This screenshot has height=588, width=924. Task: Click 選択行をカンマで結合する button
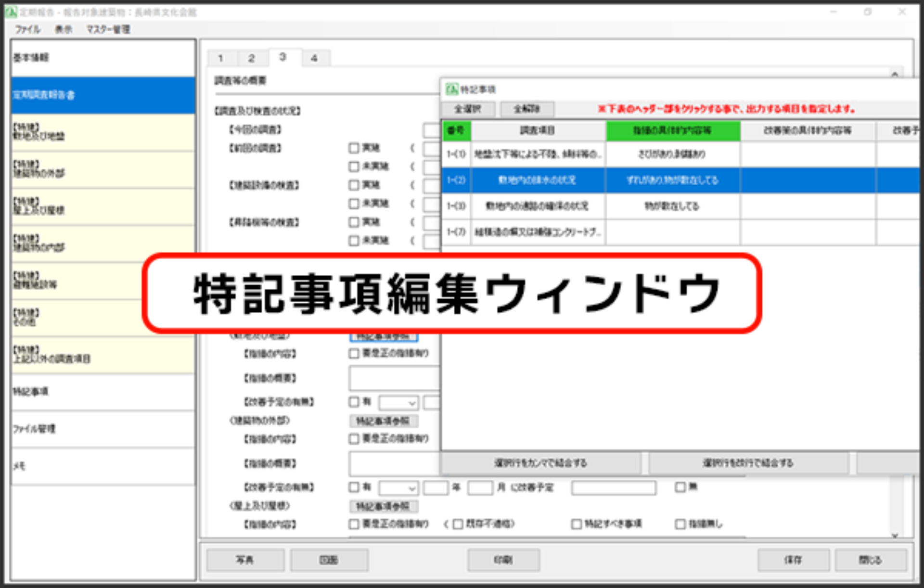(540, 463)
